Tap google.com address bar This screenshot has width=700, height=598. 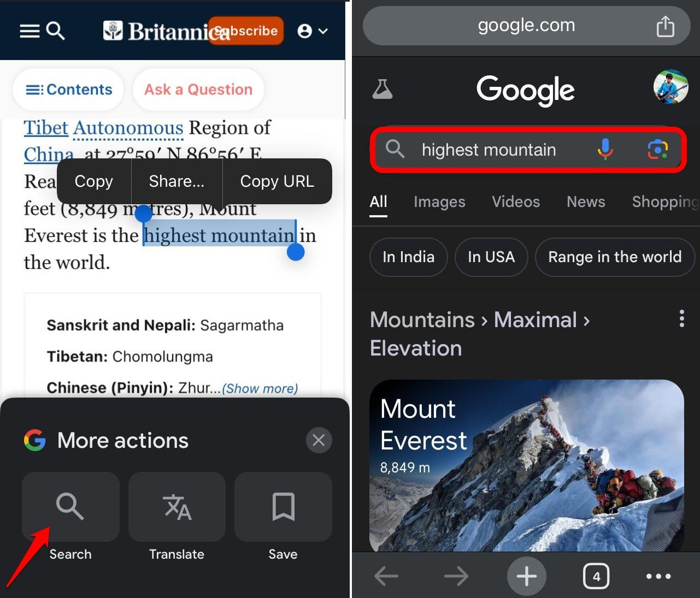(x=526, y=26)
